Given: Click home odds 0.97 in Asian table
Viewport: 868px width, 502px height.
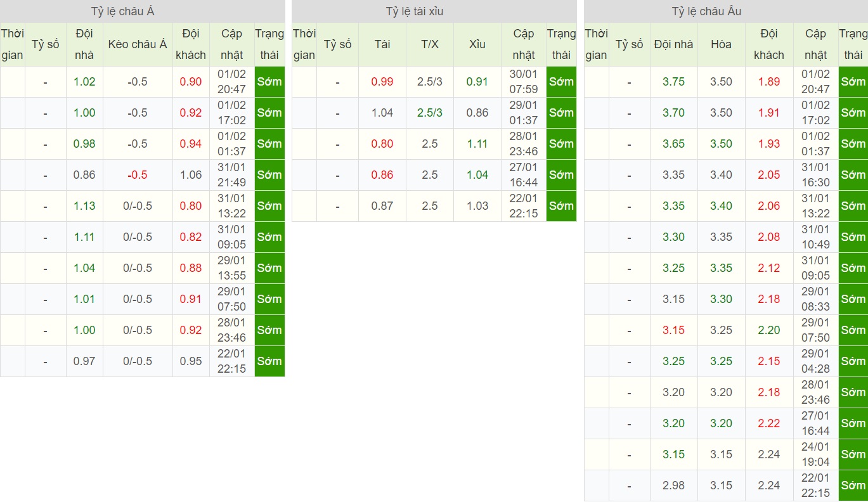Looking at the screenshot, I should [x=84, y=361].
